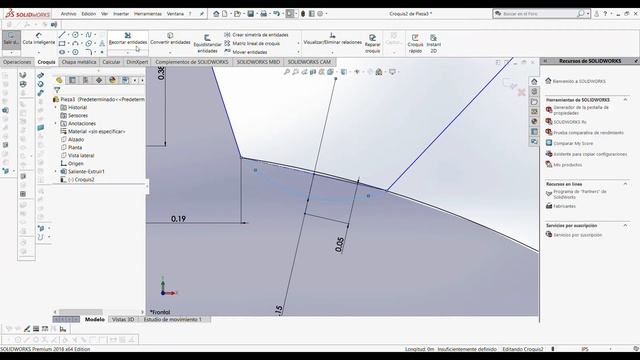Click Convertir entidades tool
Screen dimensions: 640x360
coord(170,39)
